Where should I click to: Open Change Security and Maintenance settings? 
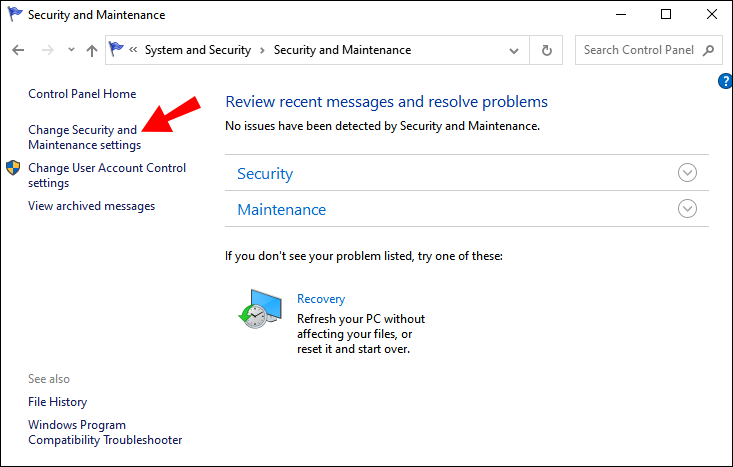tap(83, 137)
